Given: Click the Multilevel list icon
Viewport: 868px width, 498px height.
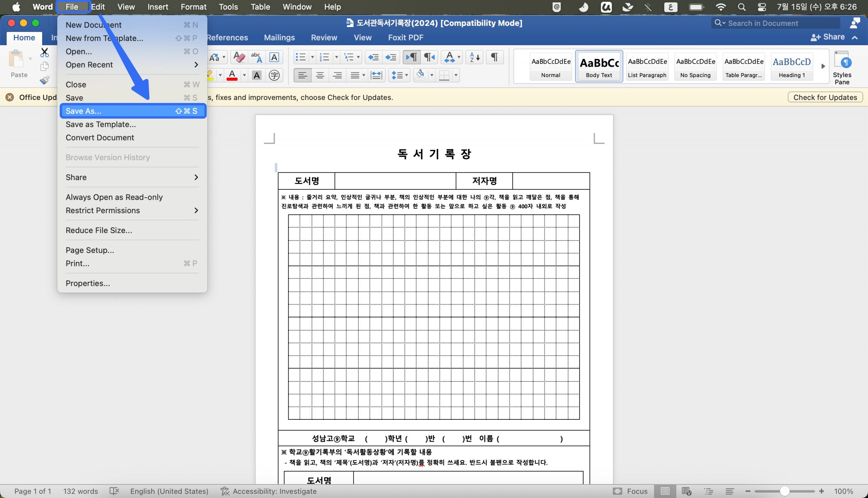Looking at the screenshot, I should 349,57.
